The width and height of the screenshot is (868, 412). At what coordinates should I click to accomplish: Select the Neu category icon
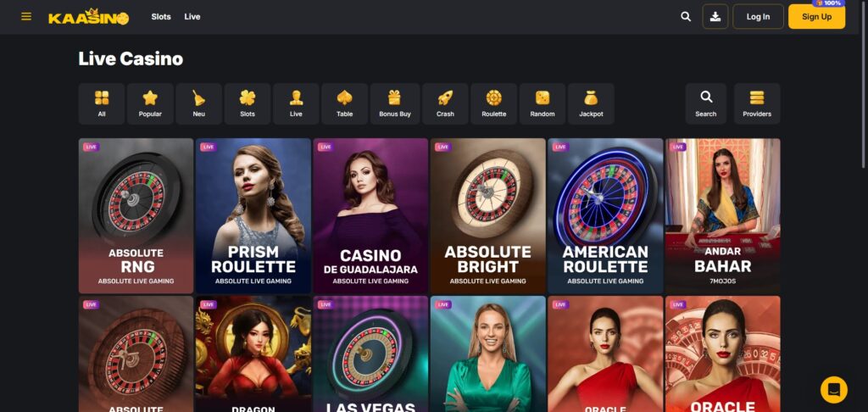(198, 103)
